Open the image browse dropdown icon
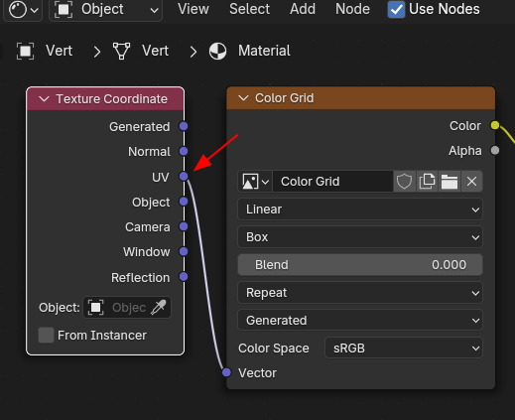This screenshot has height=420, width=515. tap(255, 182)
